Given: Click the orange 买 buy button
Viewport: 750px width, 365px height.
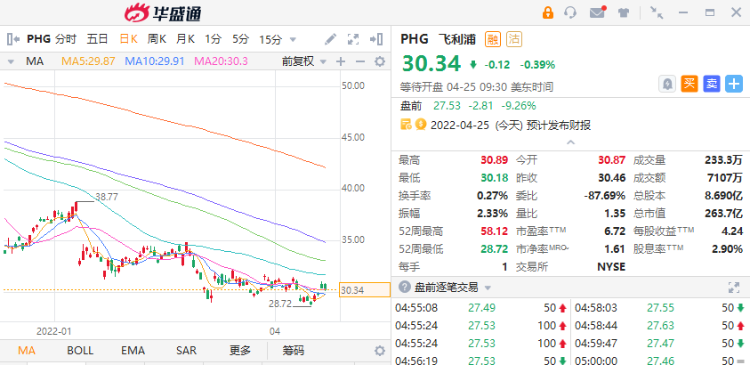Looking at the screenshot, I should point(689,84).
